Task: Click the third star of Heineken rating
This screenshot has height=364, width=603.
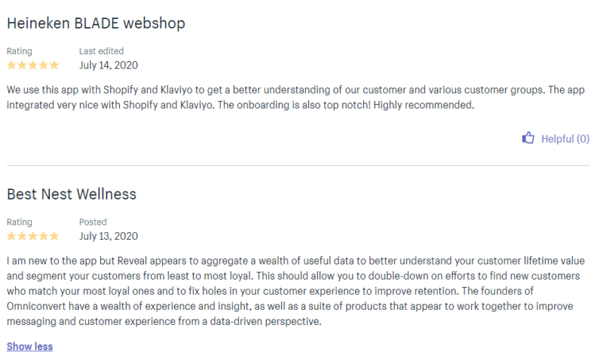Action: 33,65
